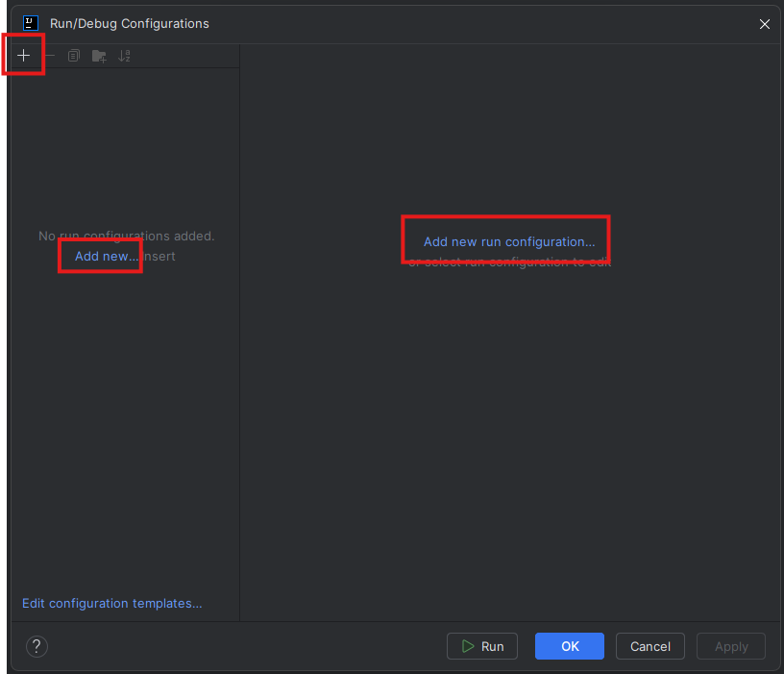Viewport: 784px width, 674px height.
Task: Open help via the question mark icon
Action: pyautogui.click(x=37, y=646)
